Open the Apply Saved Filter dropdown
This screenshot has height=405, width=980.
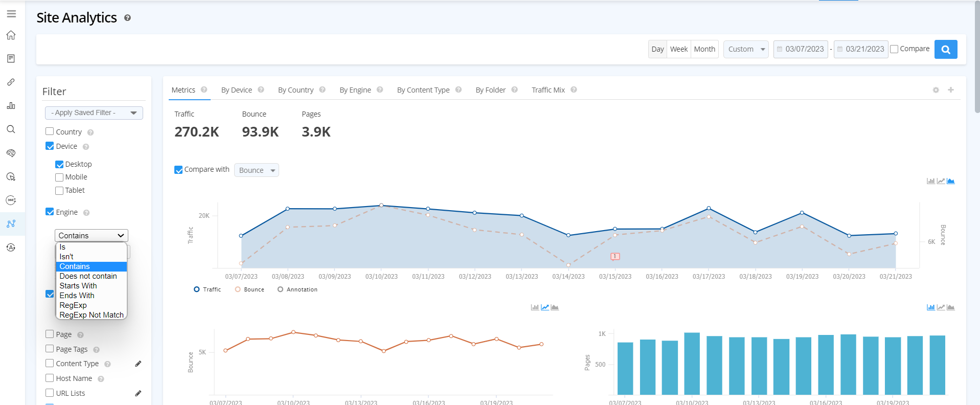point(94,113)
